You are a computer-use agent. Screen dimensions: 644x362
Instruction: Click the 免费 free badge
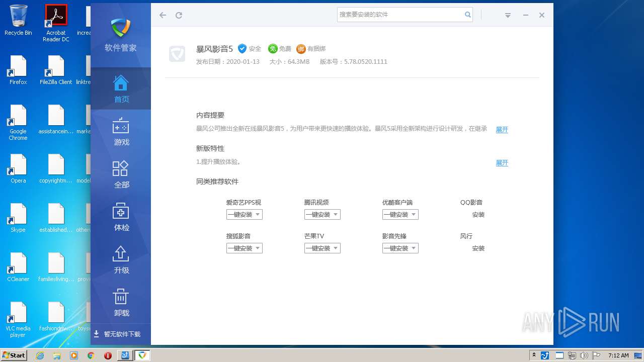[x=280, y=49]
